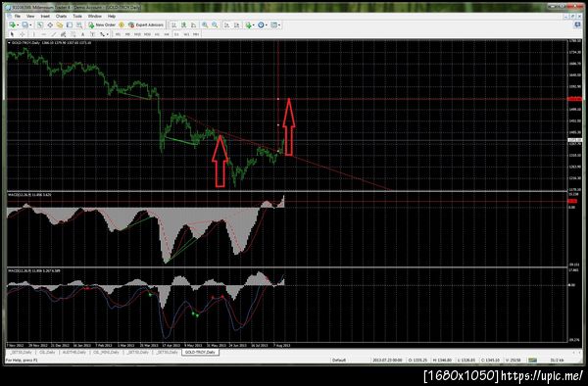Switch timeframe to M1
This screenshot has height=386, width=588.
[118, 34]
